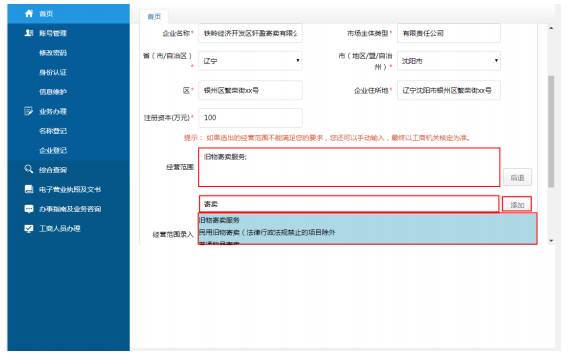Go to 企业登记 under 业务办理
The image size is (568, 364).
(x=53, y=150)
